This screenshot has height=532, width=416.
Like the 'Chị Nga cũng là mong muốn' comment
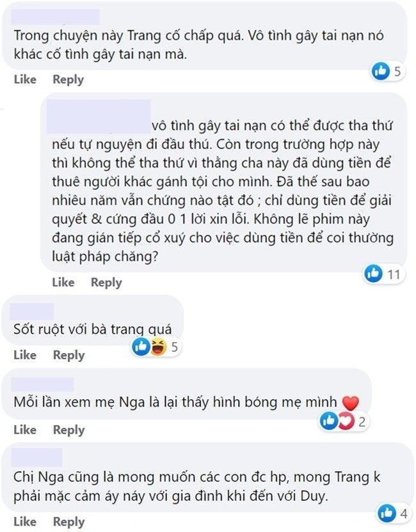pos(25,521)
